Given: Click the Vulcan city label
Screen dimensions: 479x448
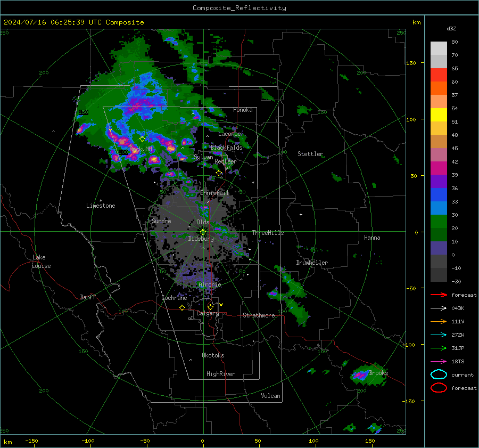Looking at the screenshot, I should pyautogui.click(x=270, y=396).
